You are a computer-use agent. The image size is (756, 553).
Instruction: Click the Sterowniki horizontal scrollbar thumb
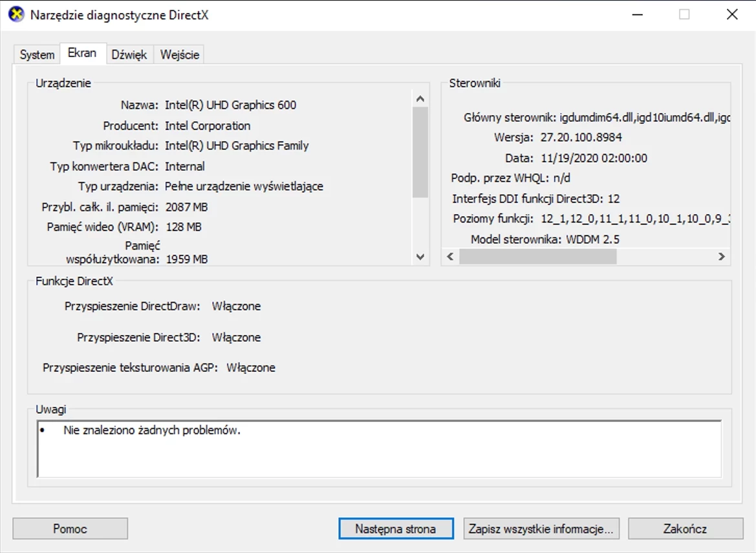click(537, 257)
